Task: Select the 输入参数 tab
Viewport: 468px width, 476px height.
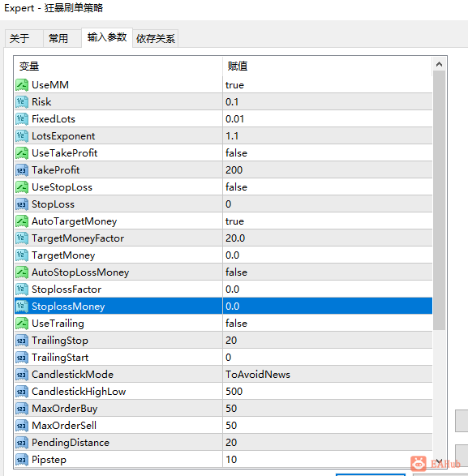Action: [107, 37]
